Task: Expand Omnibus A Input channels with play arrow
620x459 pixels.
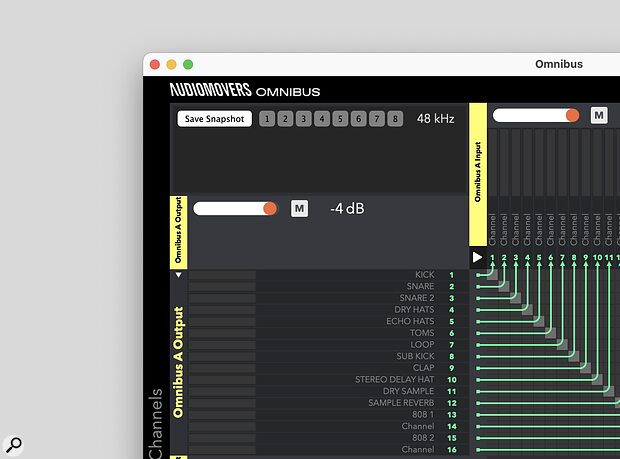Action: click(x=477, y=257)
